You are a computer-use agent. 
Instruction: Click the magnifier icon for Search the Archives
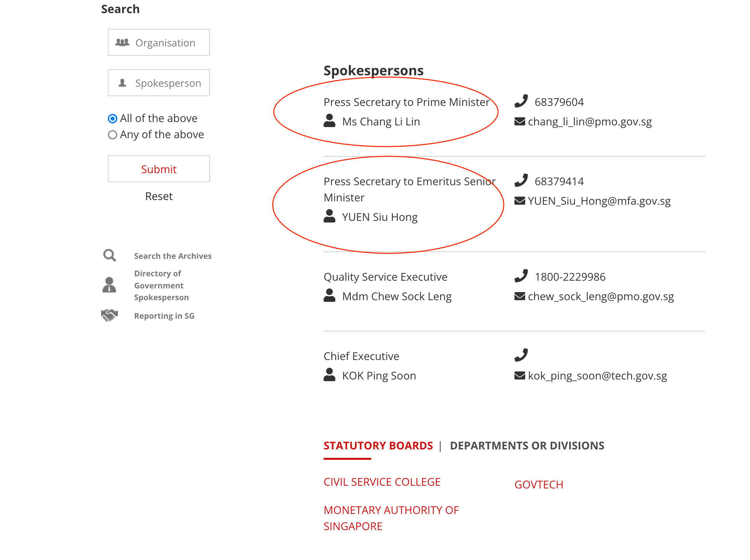pos(110,255)
